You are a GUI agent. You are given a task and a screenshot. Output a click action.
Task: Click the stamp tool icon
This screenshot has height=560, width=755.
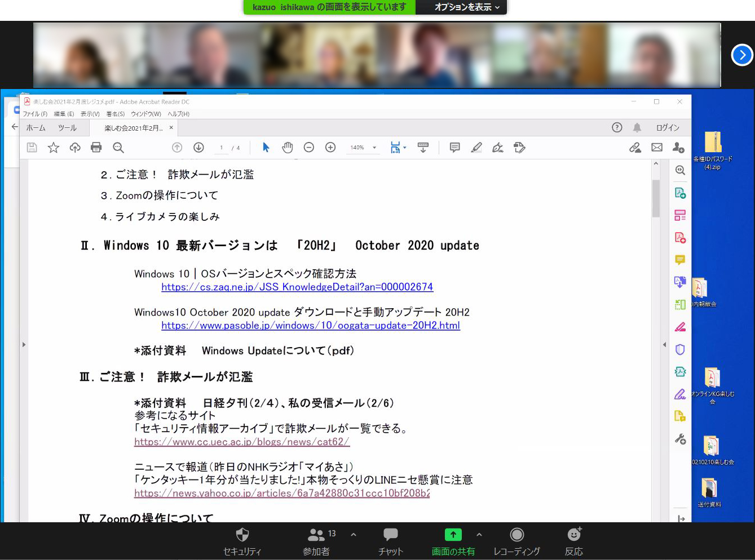[x=519, y=148]
